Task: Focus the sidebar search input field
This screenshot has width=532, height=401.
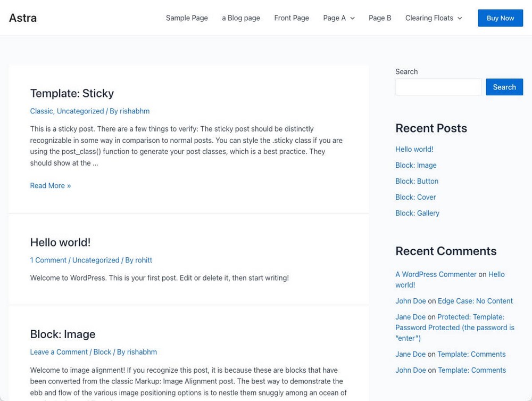Action: click(x=438, y=87)
